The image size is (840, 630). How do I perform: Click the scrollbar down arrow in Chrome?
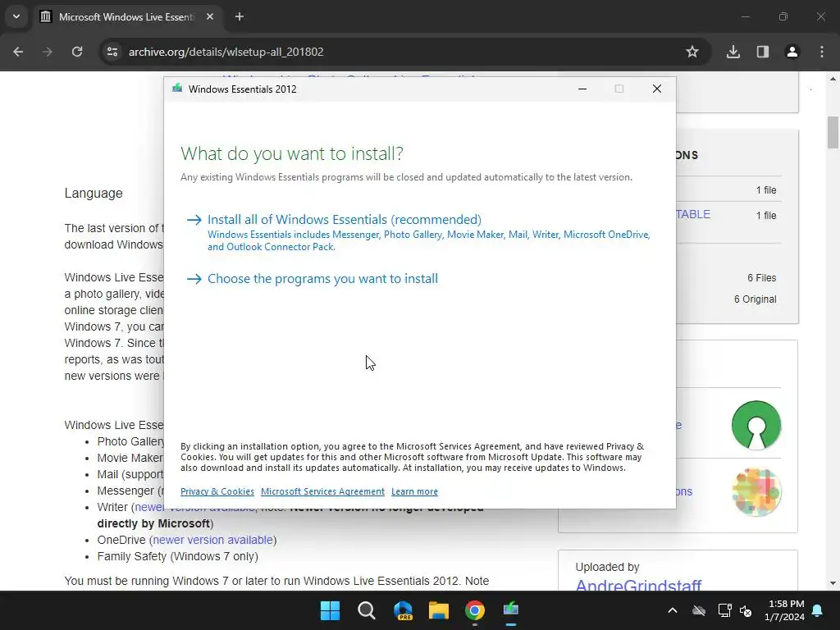833,583
